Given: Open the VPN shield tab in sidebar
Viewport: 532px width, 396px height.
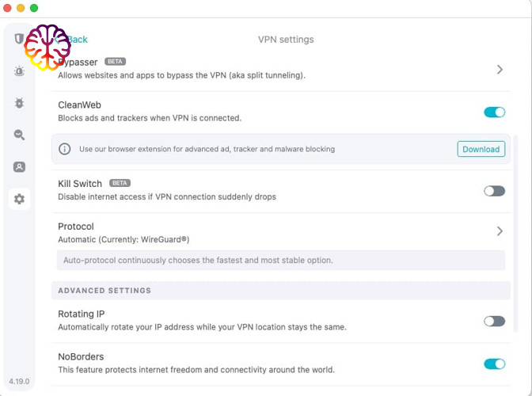Looking at the screenshot, I should click(x=19, y=38).
